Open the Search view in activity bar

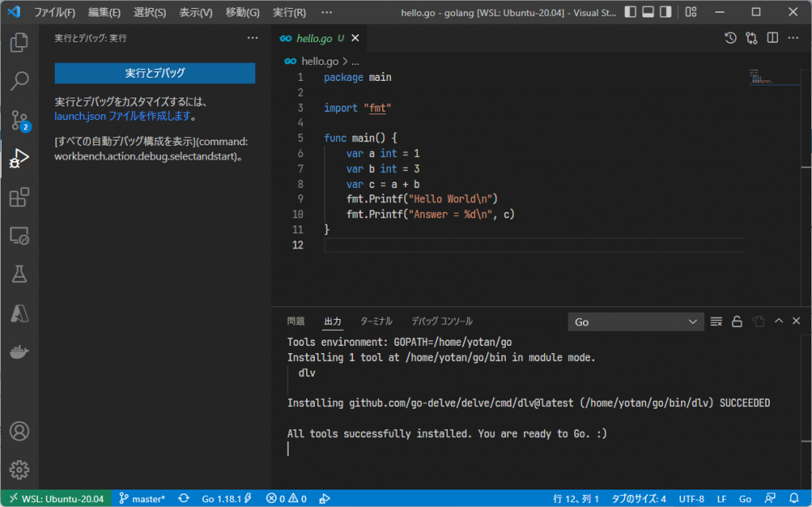19,80
